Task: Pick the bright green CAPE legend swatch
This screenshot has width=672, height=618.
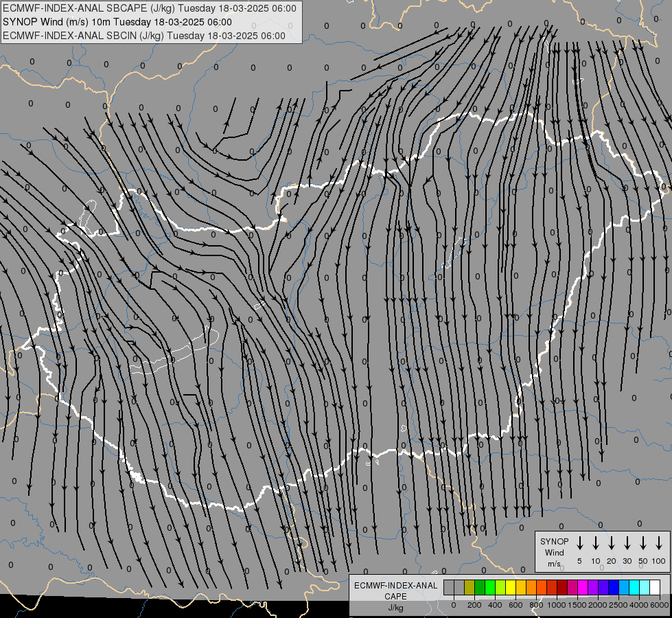Action: tap(490, 587)
